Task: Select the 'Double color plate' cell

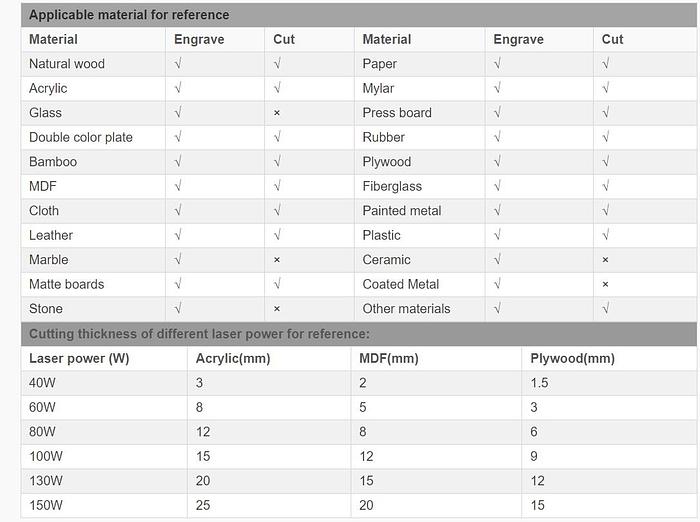Action: pos(81,137)
